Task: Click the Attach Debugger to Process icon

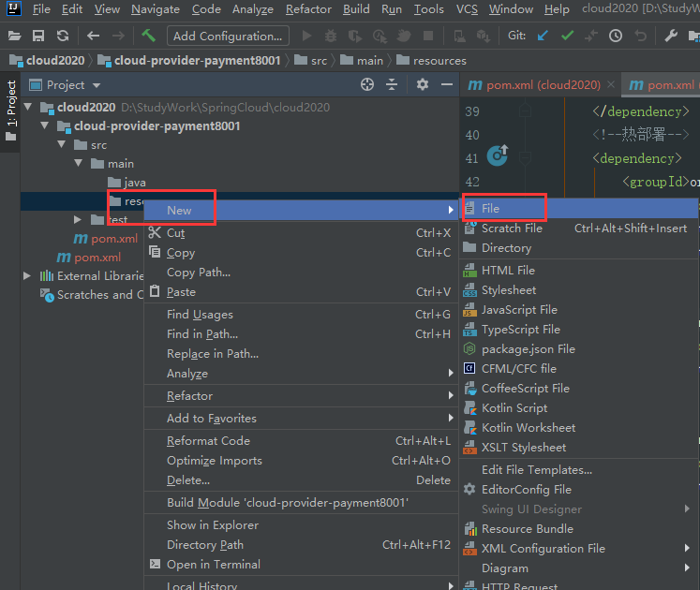Action: click(404, 36)
